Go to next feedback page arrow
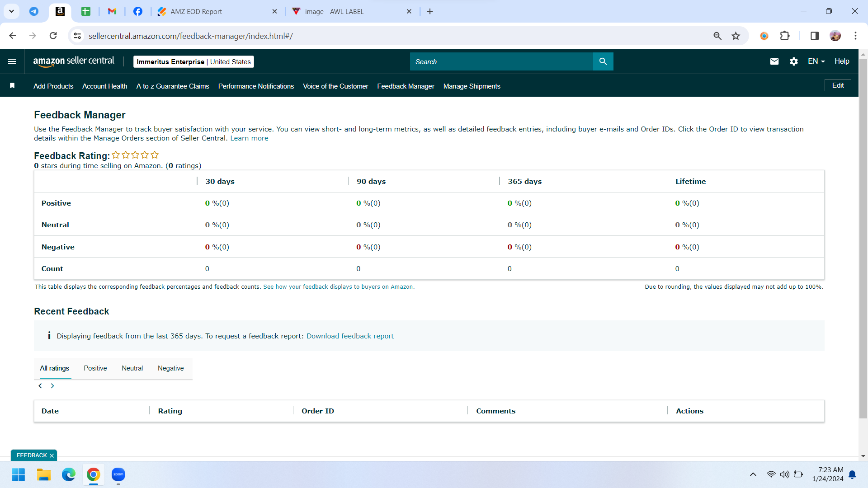Image resolution: width=868 pixels, height=488 pixels. coord(52,386)
